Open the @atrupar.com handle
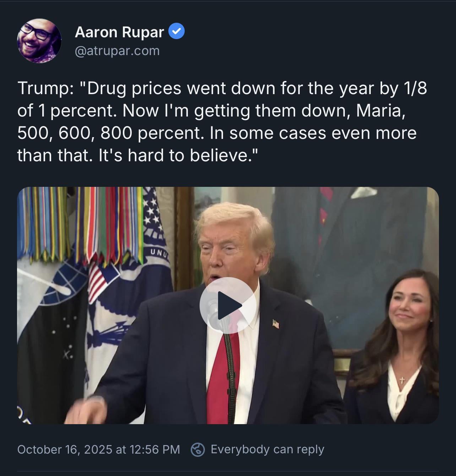 point(117,51)
